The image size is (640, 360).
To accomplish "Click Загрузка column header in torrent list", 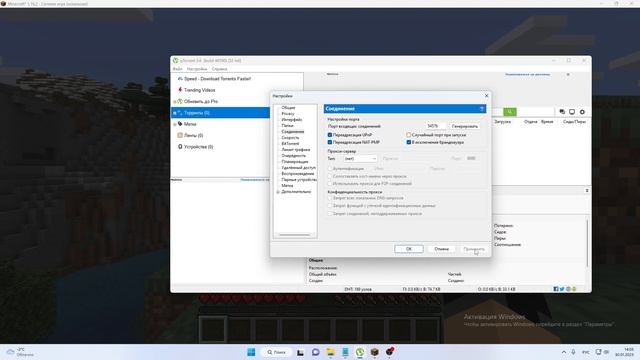I will coord(502,122).
